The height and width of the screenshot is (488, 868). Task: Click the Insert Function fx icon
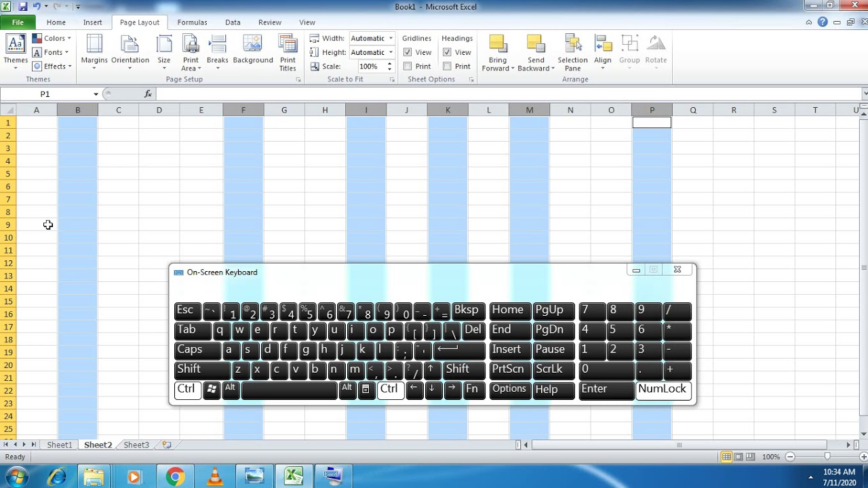click(x=148, y=94)
